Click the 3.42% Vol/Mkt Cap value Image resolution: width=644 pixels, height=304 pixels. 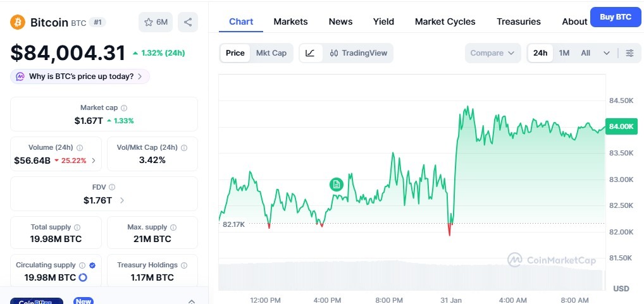tap(152, 160)
